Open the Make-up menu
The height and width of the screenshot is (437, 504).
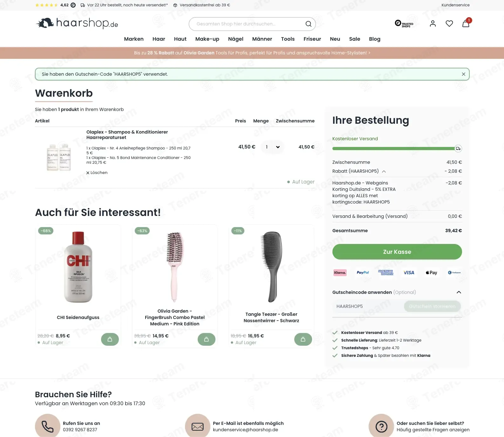pos(207,39)
